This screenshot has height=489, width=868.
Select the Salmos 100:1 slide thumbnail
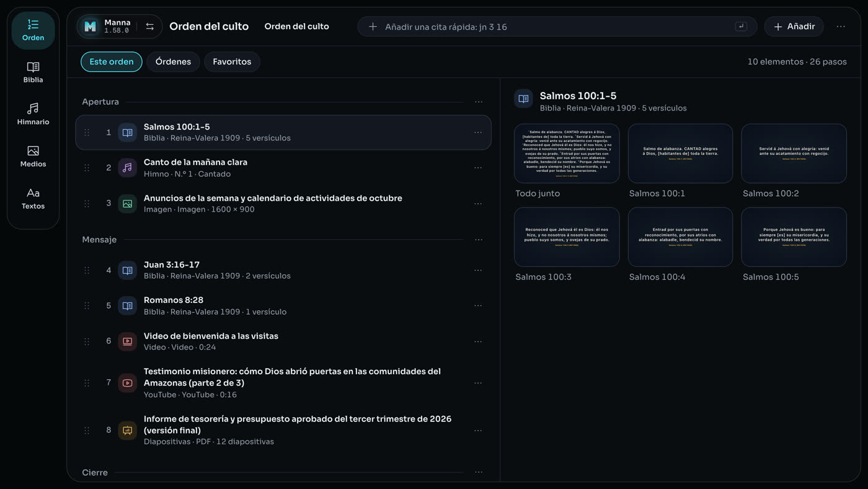pos(680,153)
